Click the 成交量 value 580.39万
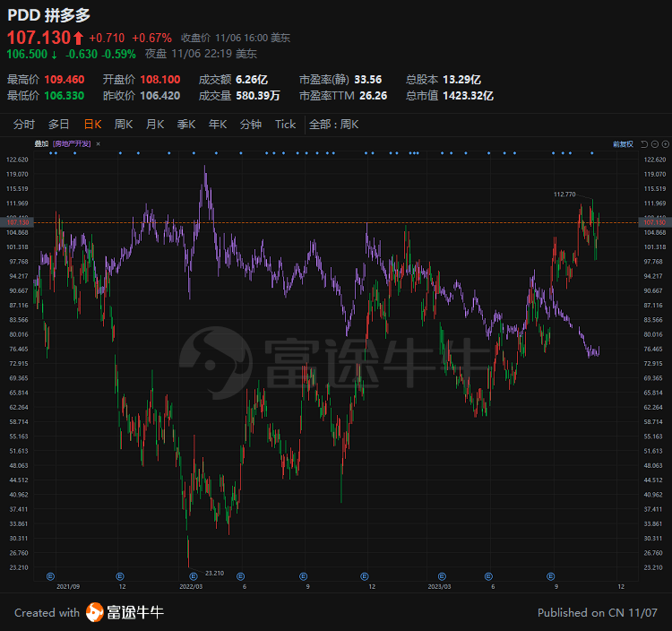 (x=258, y=96)
